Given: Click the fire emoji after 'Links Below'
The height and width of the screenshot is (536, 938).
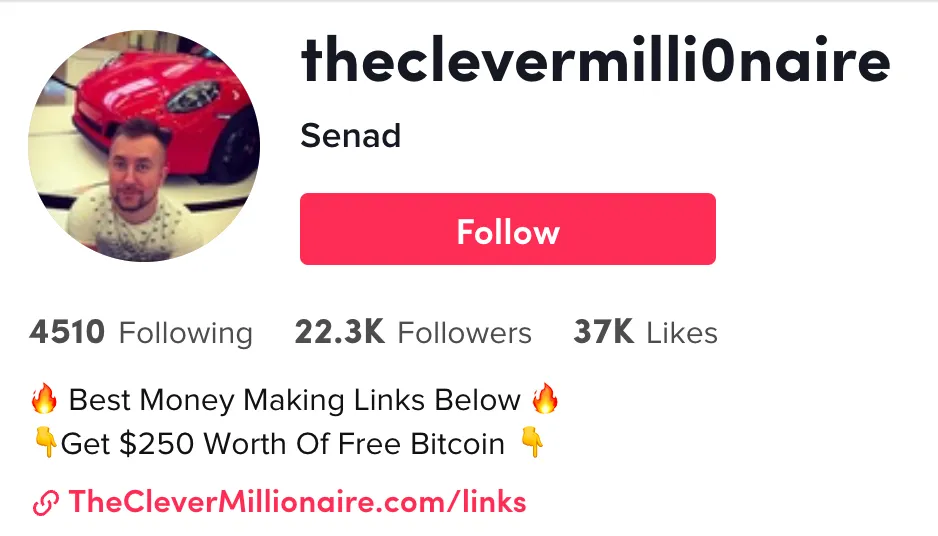Looking at the screenshot, I should pyautogui.click(x=544, y=398).
